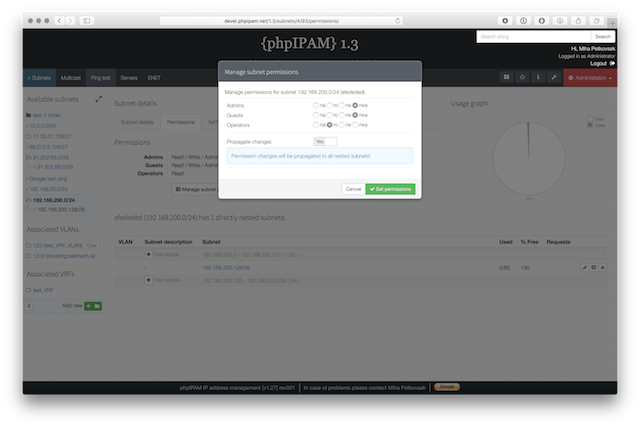The width and height of the screenshot is (640, 427).
Task: Open the Administration dropdown menu
Action: 590,76
